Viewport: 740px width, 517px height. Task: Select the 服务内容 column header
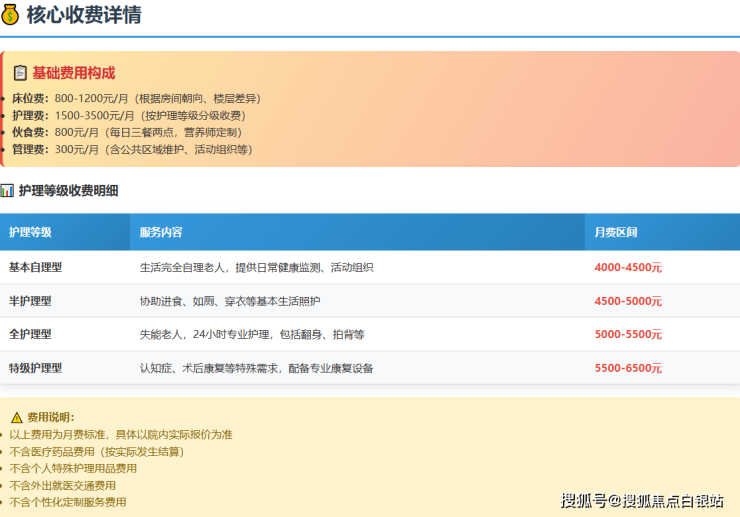click(161, 232)
